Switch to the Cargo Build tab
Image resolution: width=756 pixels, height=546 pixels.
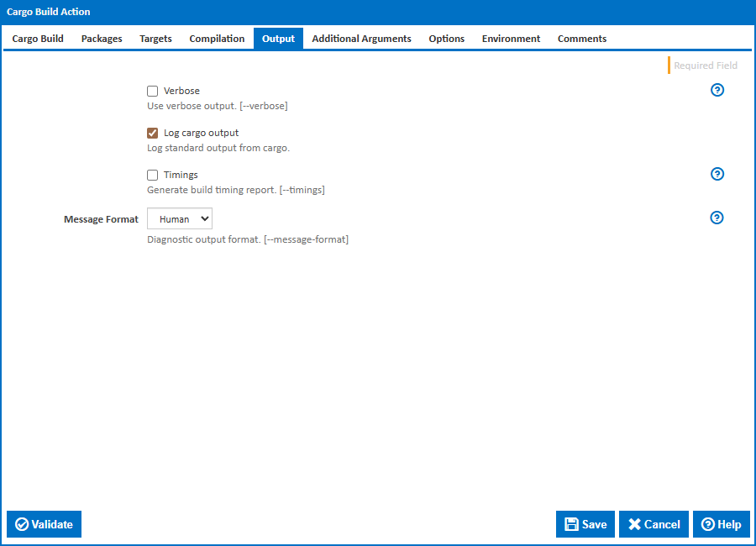pyautogui.click(x=38, y=39)
